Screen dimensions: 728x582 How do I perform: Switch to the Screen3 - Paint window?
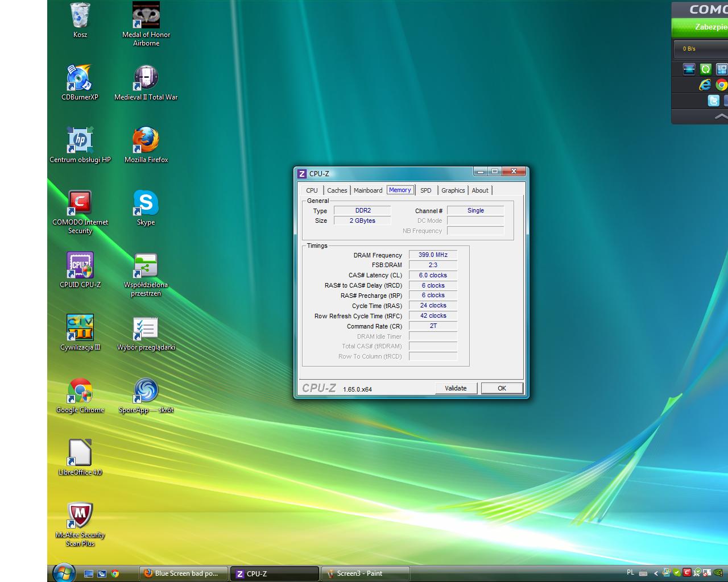(365, 573)
